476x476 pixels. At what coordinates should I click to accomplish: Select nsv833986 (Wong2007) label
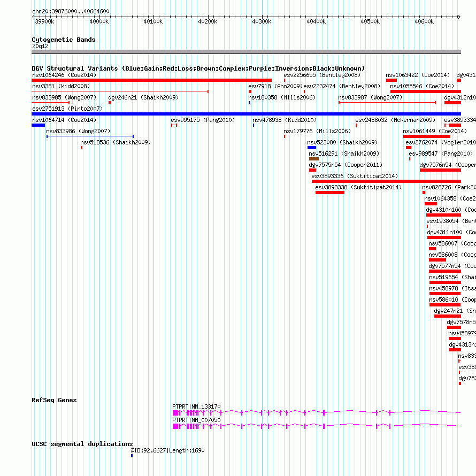pos(78,131)
